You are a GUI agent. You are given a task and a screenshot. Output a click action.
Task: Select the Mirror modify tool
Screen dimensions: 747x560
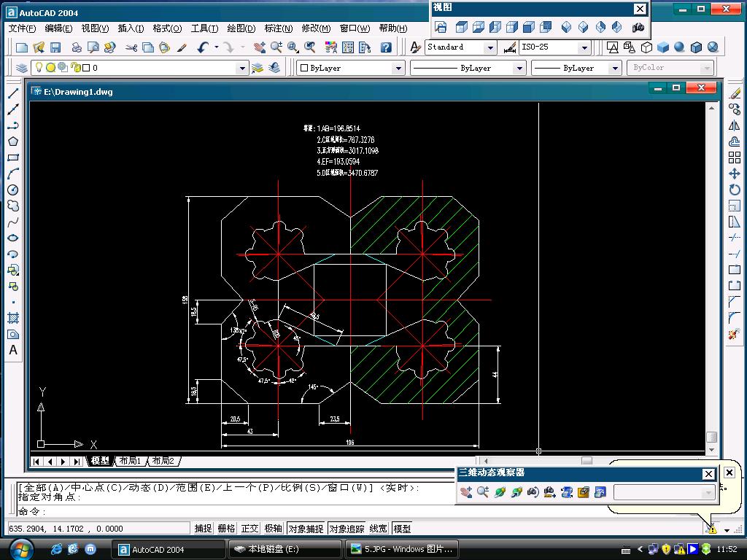pyautogui.click(x=735, y=125)
